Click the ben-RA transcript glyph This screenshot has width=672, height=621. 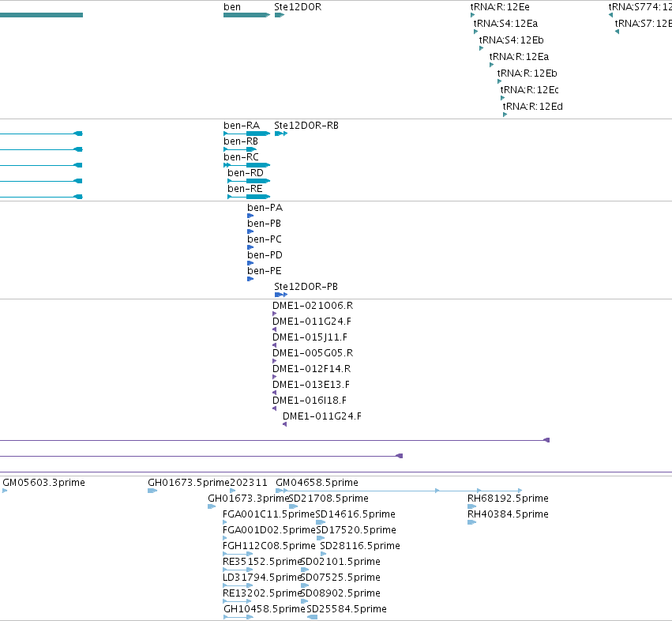247,134
